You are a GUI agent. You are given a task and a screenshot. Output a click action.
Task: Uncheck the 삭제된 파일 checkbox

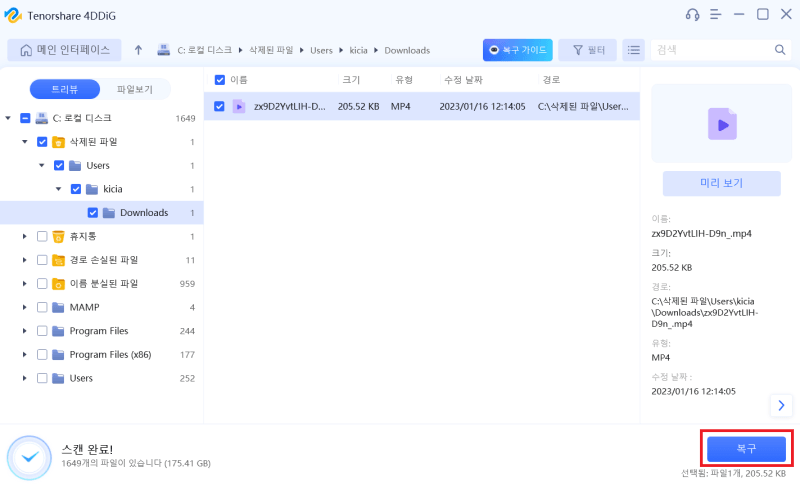tap(42, 141)
